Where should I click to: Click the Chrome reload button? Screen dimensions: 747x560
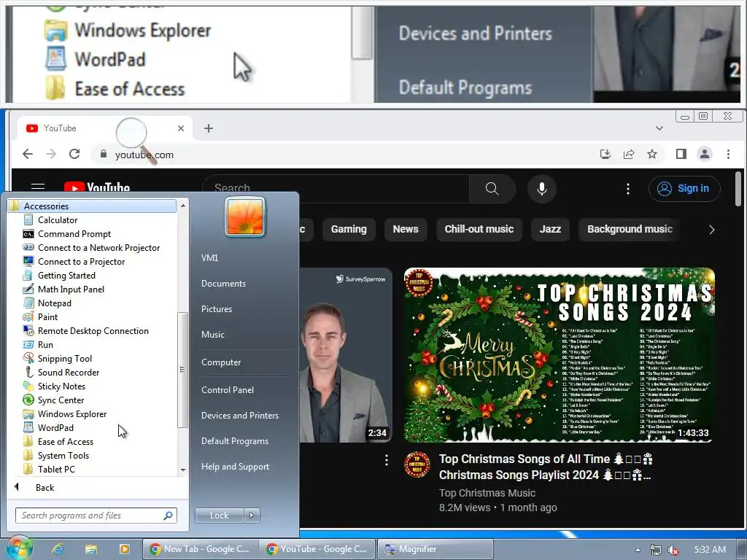coord(74,154)
